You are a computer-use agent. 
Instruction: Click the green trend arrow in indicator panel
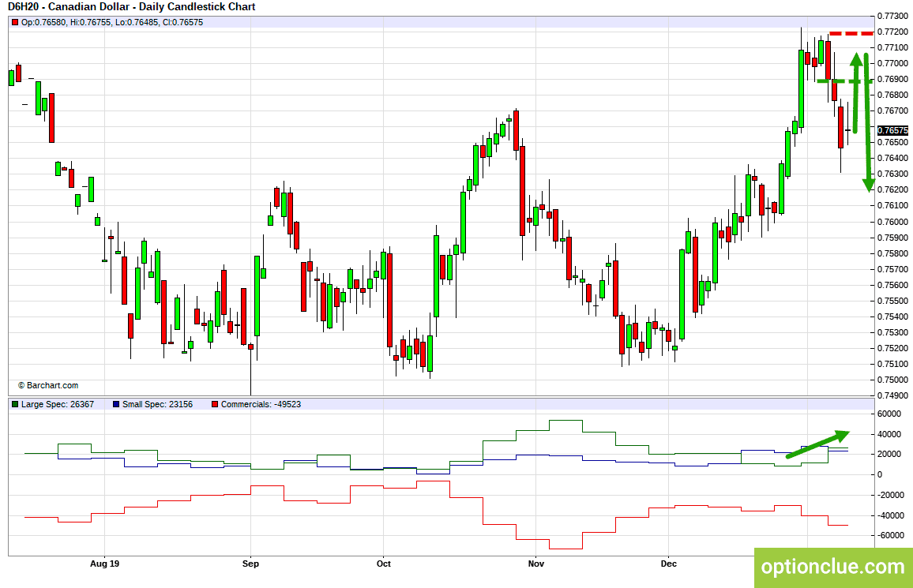(x=818, y=444)
